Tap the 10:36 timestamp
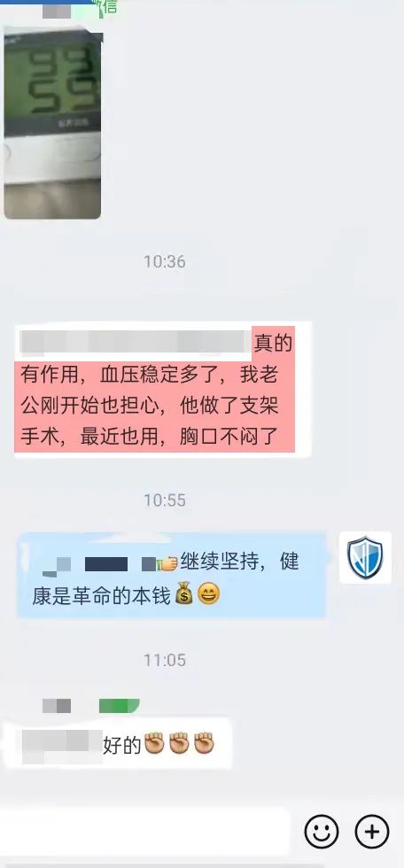The image size is (404, 868). coord(165,261)
